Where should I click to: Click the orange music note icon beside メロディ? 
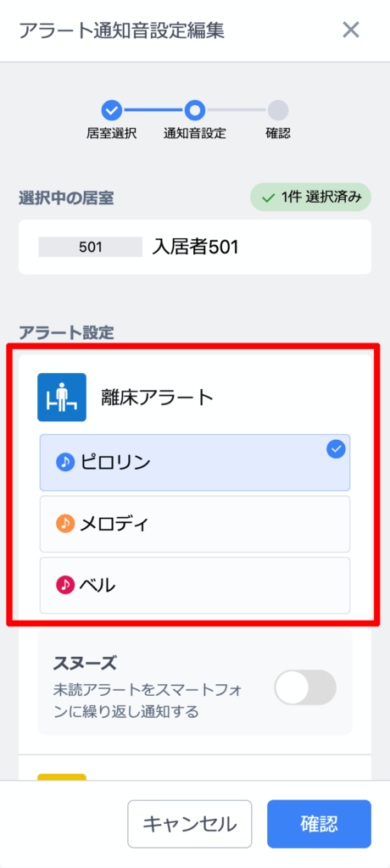(x=65, y=524)
